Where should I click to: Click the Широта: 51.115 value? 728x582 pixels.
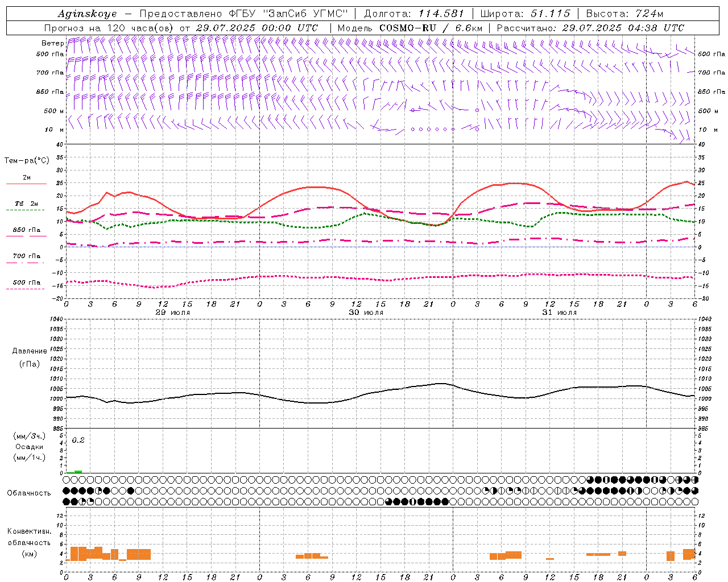(x=525, y=14)
